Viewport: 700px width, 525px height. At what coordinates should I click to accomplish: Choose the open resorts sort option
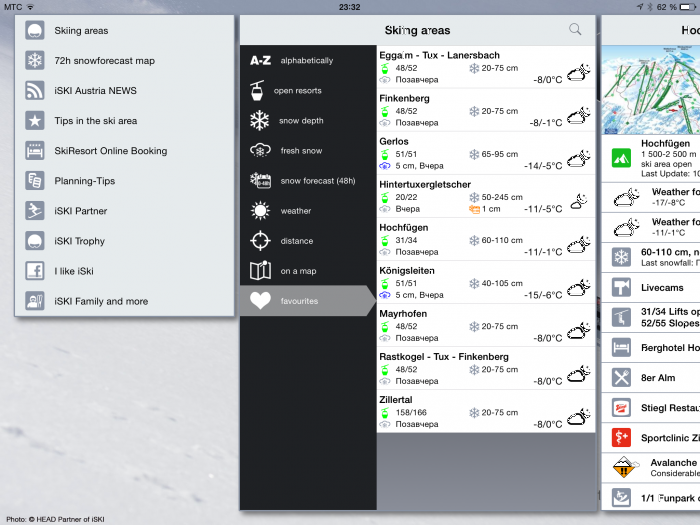coord(308,90)
